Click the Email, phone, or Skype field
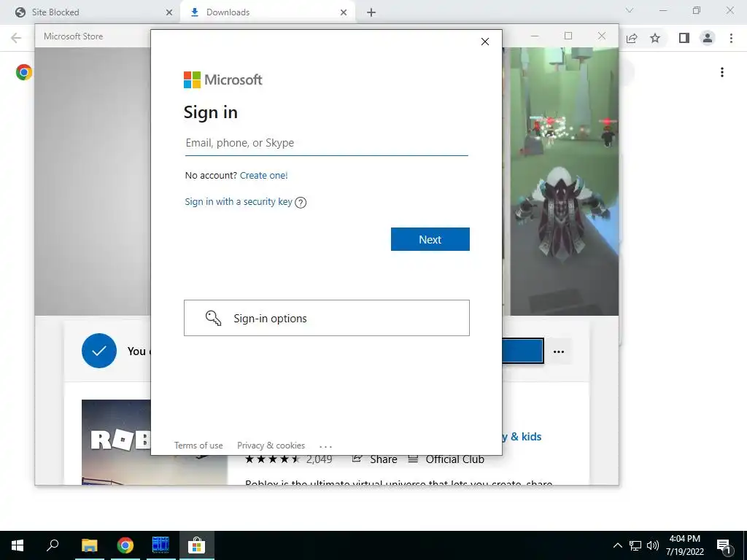 tap(326, 143)
